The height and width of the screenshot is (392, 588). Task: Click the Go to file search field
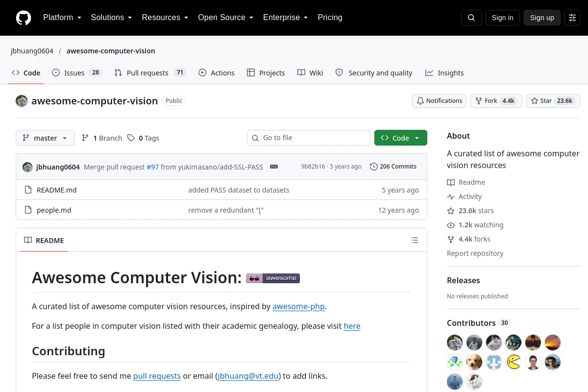[x=309, y=138]
